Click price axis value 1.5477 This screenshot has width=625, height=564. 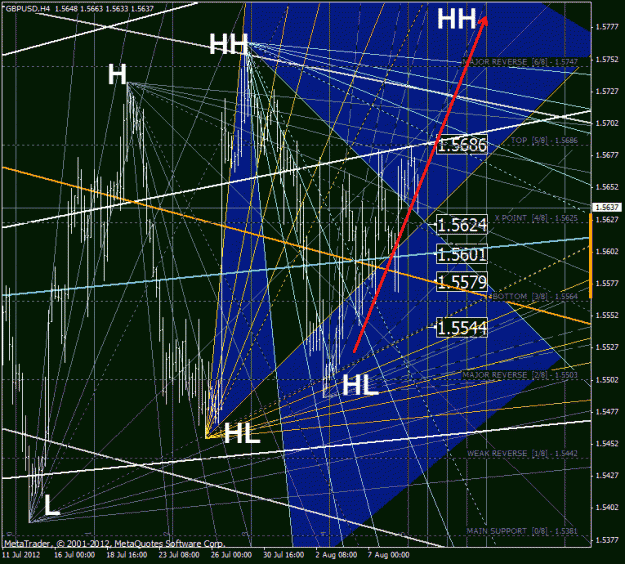coord(607,412)
